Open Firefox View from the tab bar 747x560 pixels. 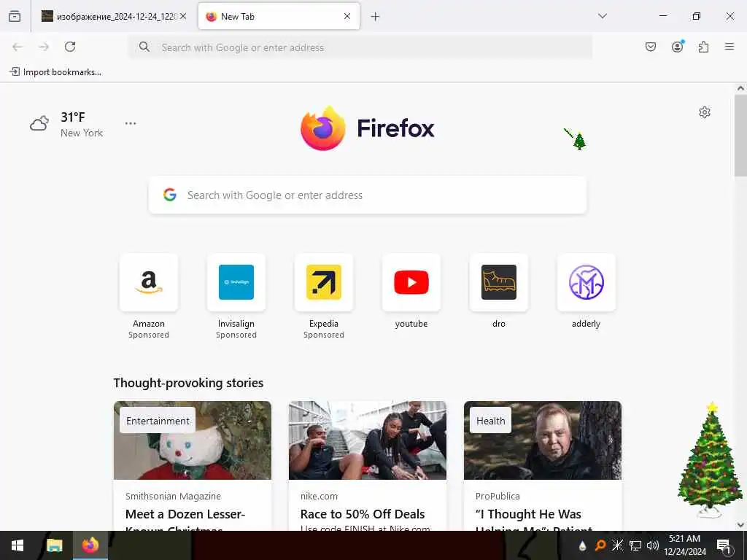pos(15,16)
